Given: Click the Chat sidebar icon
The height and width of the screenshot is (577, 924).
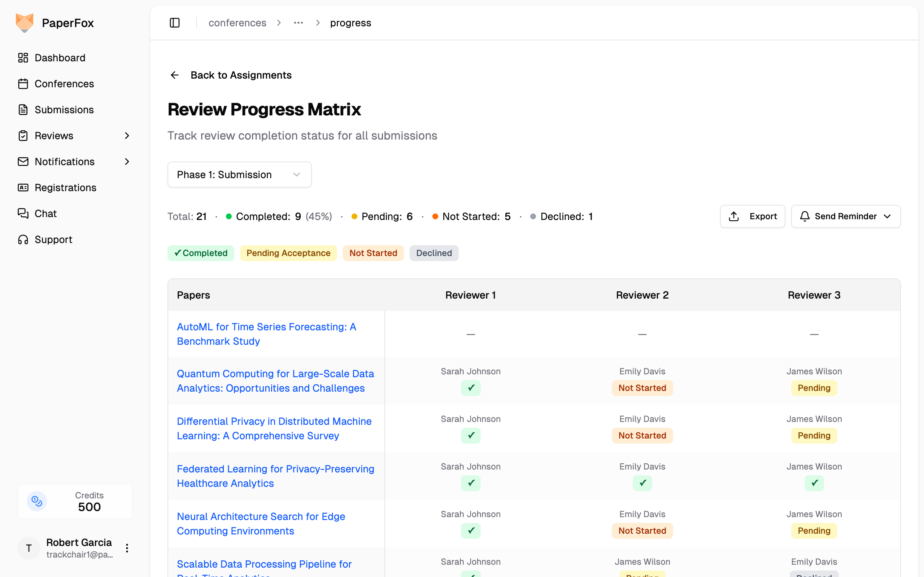Looking at the screenshot, I should click(x=23, y=213).
